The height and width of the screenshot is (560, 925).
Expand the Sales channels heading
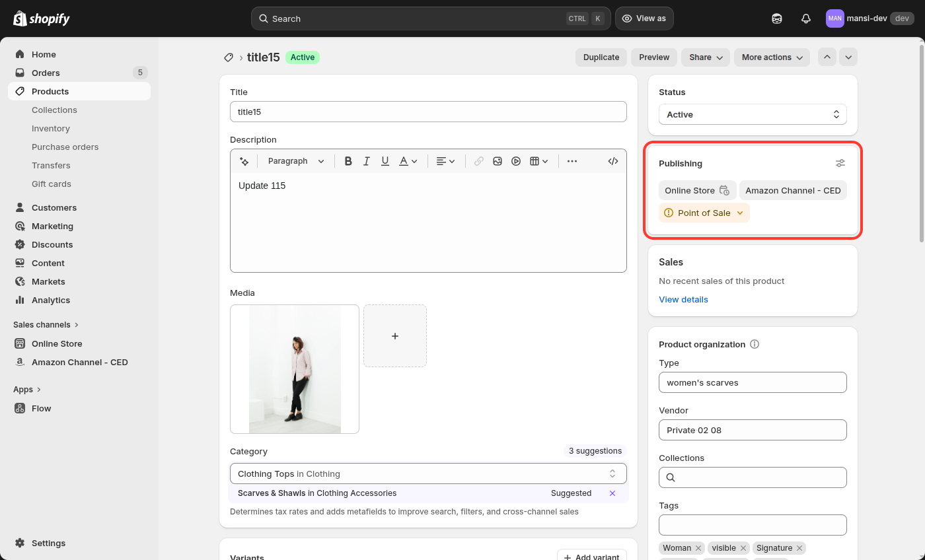point(46,324)
